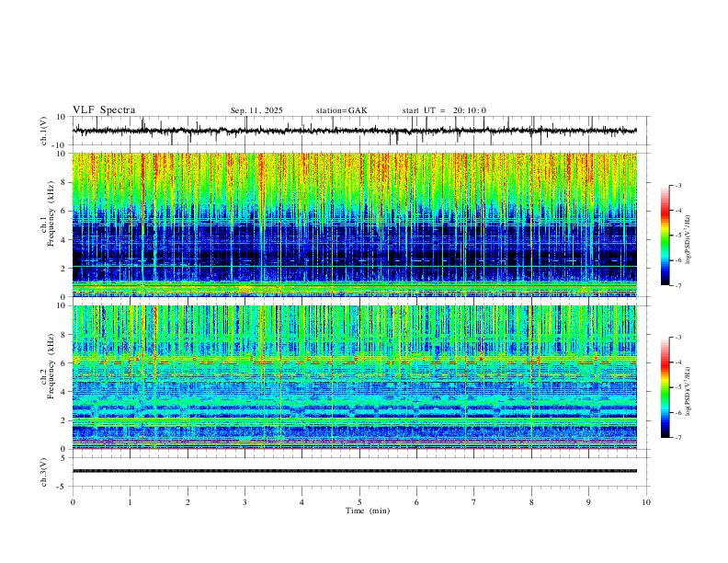Click the "4" tick on the time axis

point(301,502)
